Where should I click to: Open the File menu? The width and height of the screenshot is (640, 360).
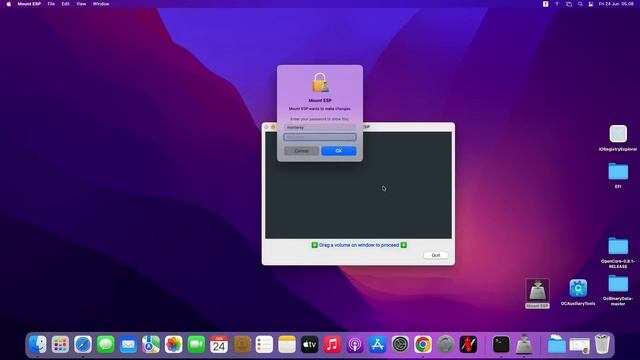pos(51,4)
